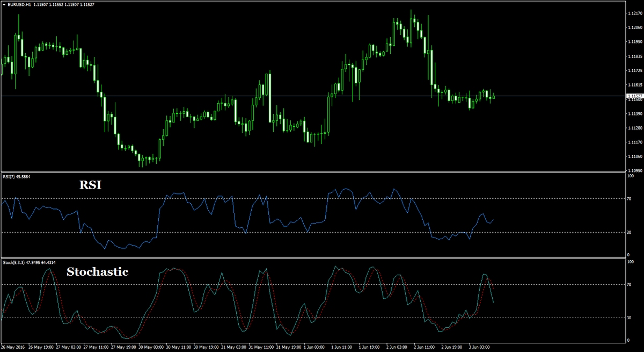The width and height of the screenshot is (644, 352).
Task: Click the 26 May 2016 date label
Action: coord(13,348)
